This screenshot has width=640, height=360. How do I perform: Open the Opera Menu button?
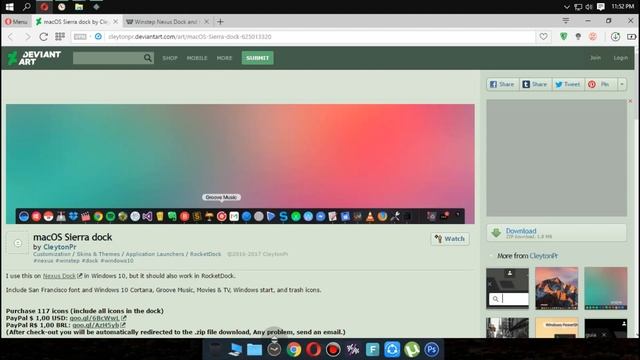point(16,22)
